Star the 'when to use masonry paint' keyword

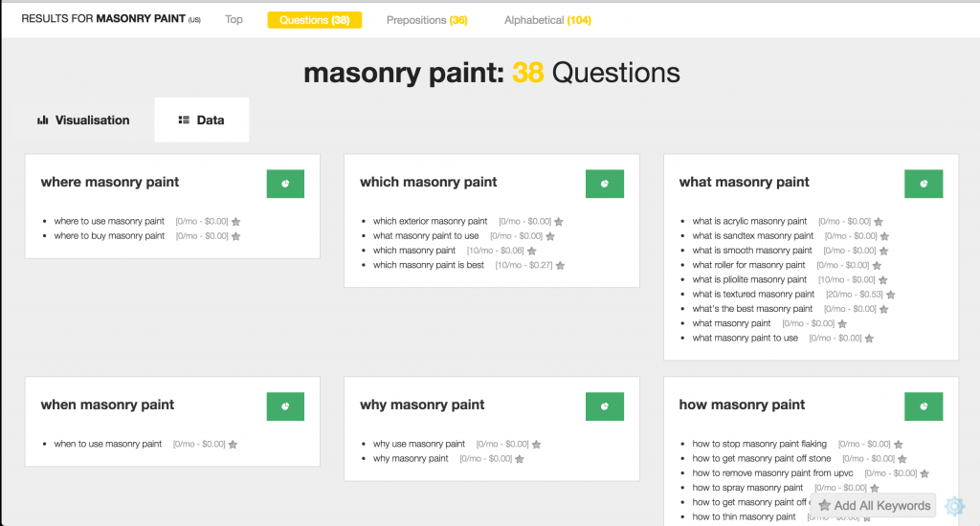pos(233,445)
